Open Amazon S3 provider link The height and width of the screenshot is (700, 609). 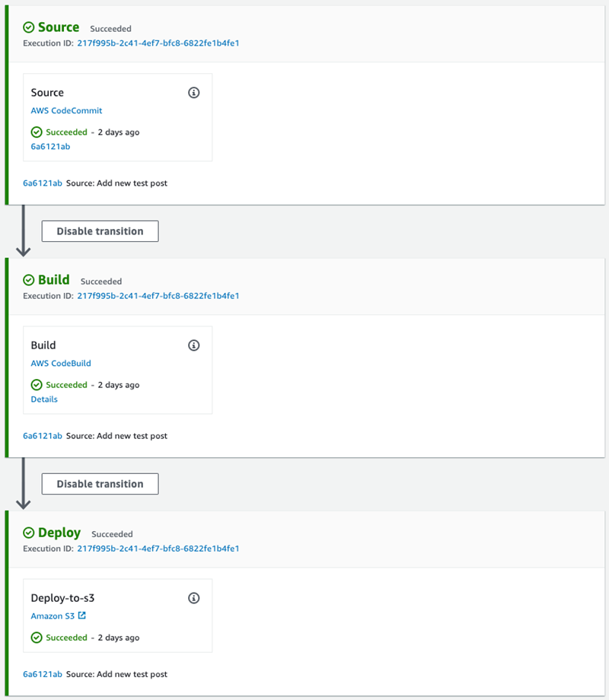[53, 616]
